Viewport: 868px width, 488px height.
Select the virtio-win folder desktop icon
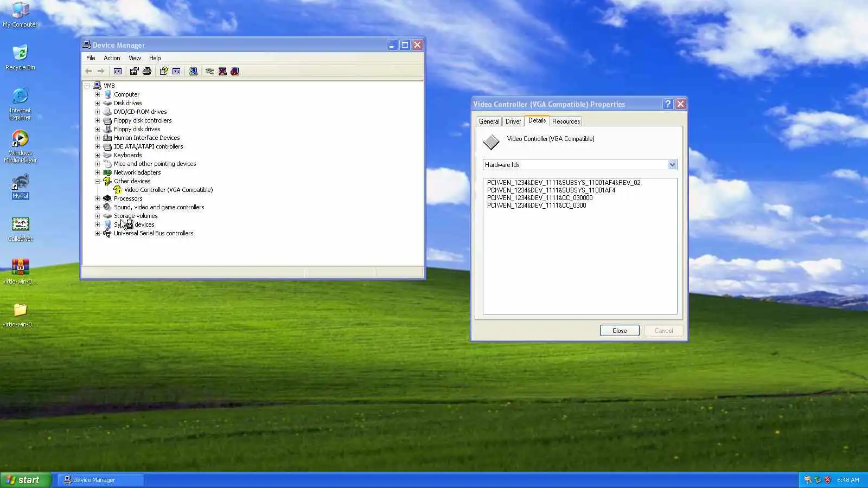(x=20, y=314)
